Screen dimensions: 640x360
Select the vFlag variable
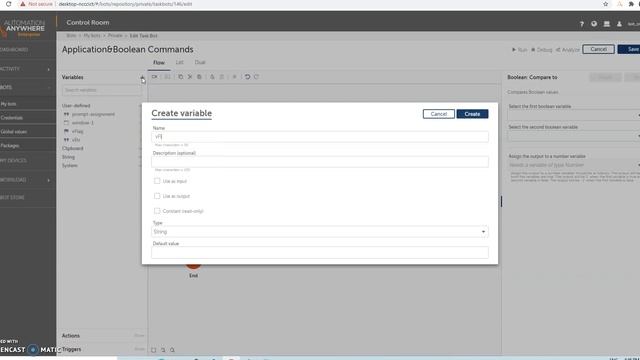coord(78,131)
